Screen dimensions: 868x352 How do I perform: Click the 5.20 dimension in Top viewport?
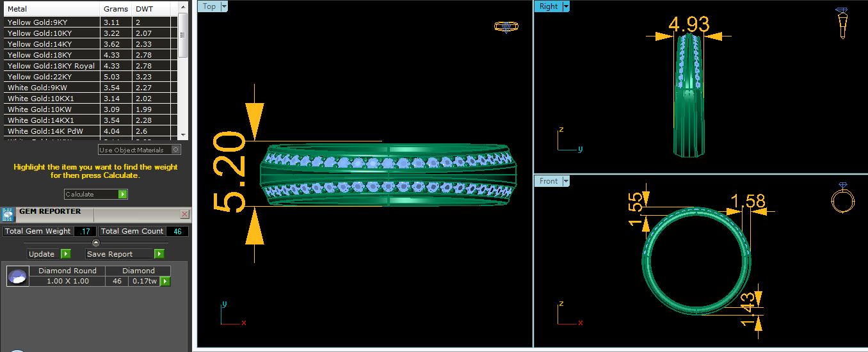point(228,172)
